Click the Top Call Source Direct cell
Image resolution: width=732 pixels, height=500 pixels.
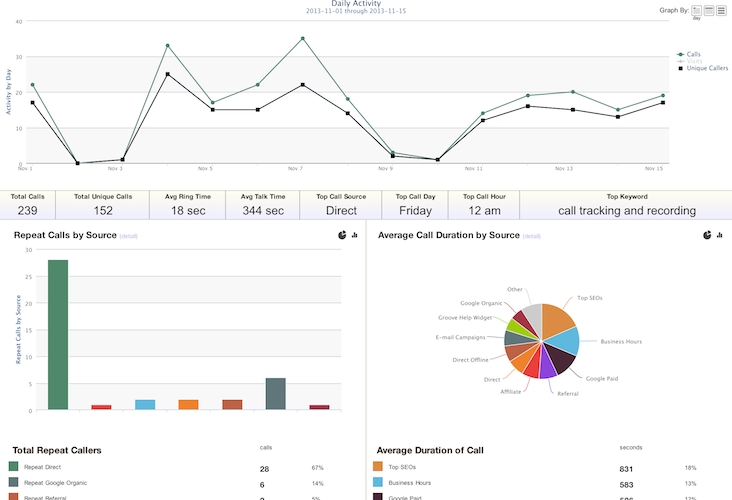(341, 204)
